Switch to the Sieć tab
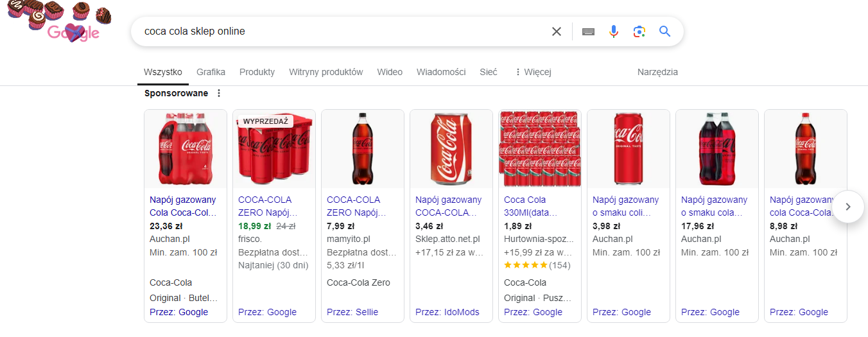Screen dimensions: 868x337 click(489, 72)
